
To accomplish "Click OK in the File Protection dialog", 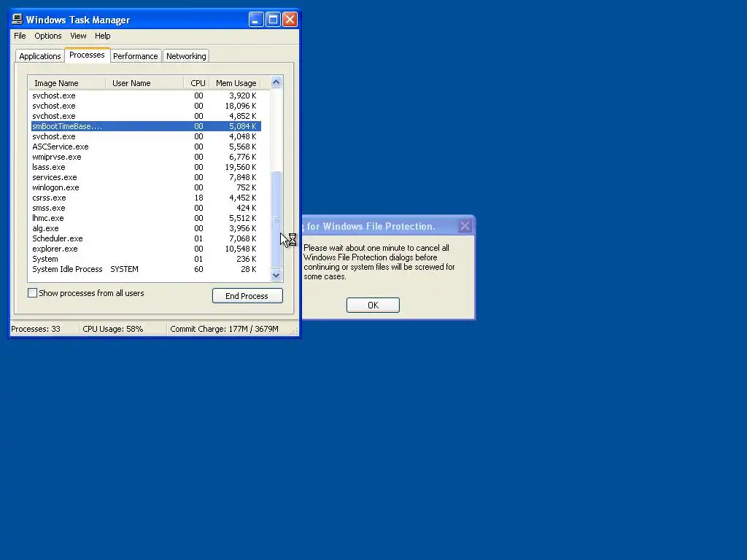I will [373, 306].
